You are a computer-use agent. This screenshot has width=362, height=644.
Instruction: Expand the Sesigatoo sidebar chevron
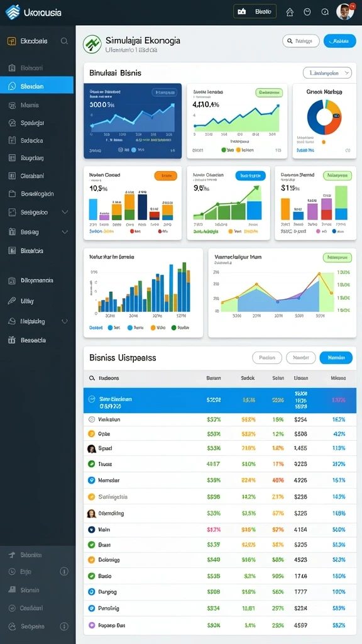click(65, 213)
